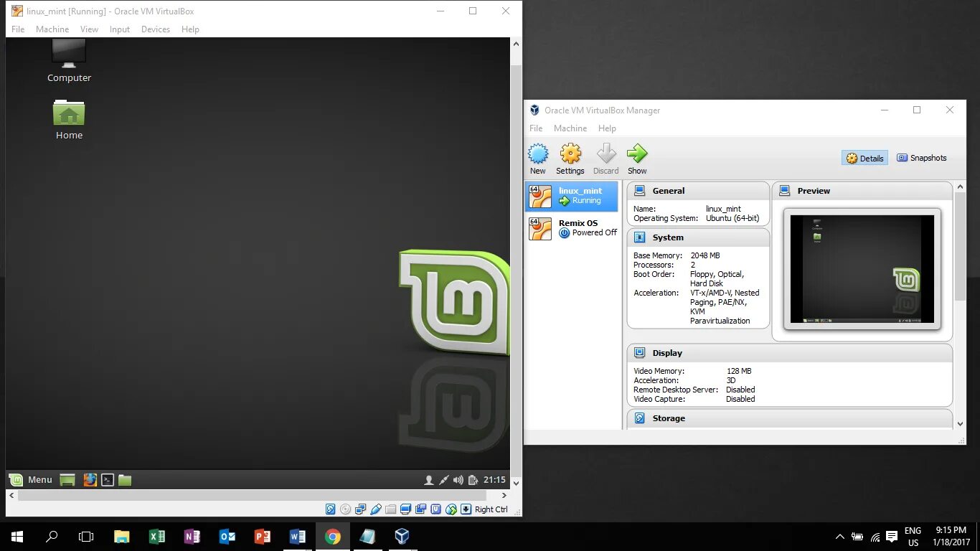Click the 21:15 clock in Mint panel
The image size is (980, 551).
point(494,480)
